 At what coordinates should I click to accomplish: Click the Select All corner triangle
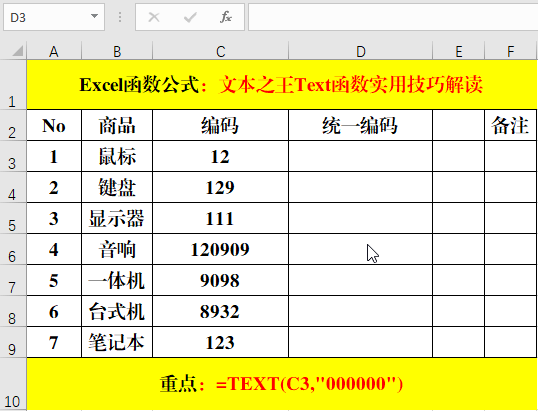pos(17,51)
